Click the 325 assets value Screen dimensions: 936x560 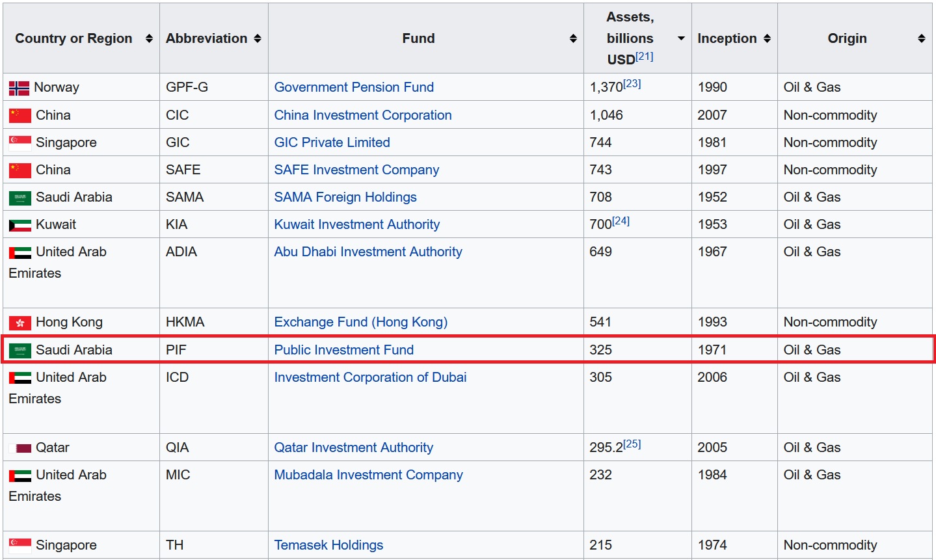pos(600,350)
